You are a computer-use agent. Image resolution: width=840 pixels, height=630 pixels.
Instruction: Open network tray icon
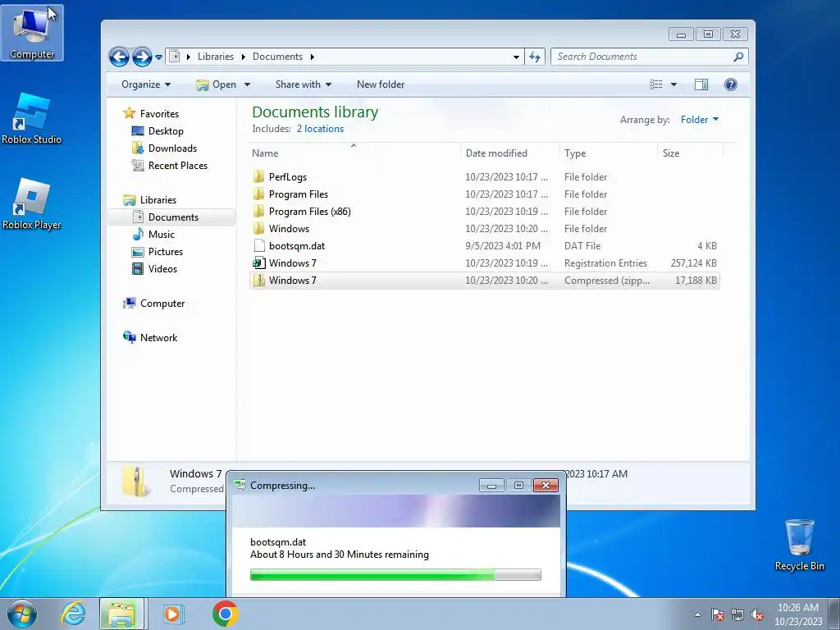click(x=737, y=614)
